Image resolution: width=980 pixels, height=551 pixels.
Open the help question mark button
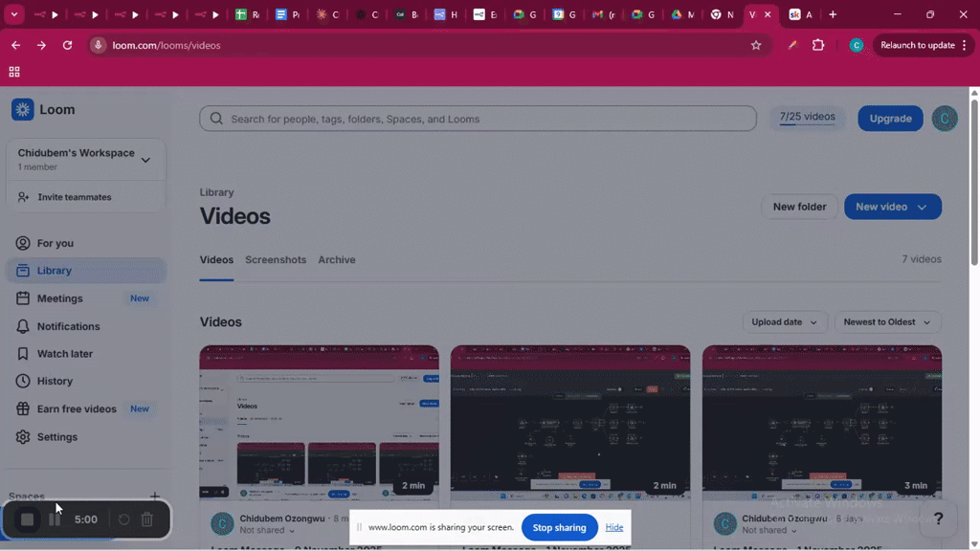coord(938,518)
